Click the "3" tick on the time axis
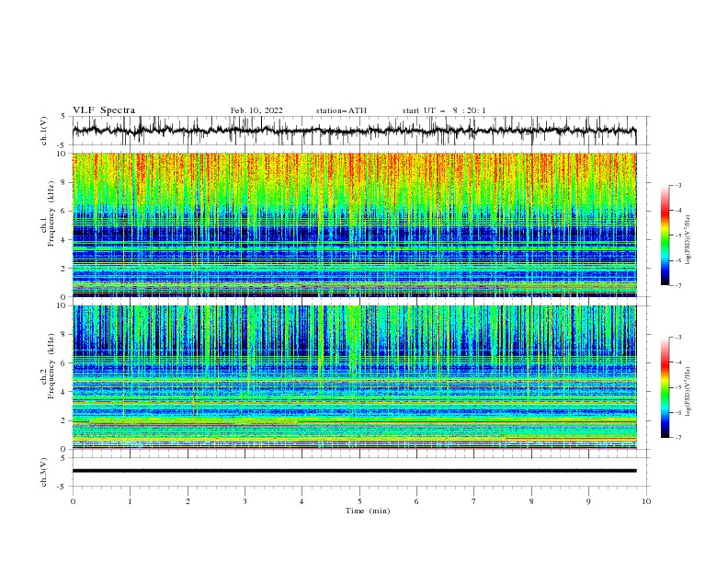 coord(245,501)
